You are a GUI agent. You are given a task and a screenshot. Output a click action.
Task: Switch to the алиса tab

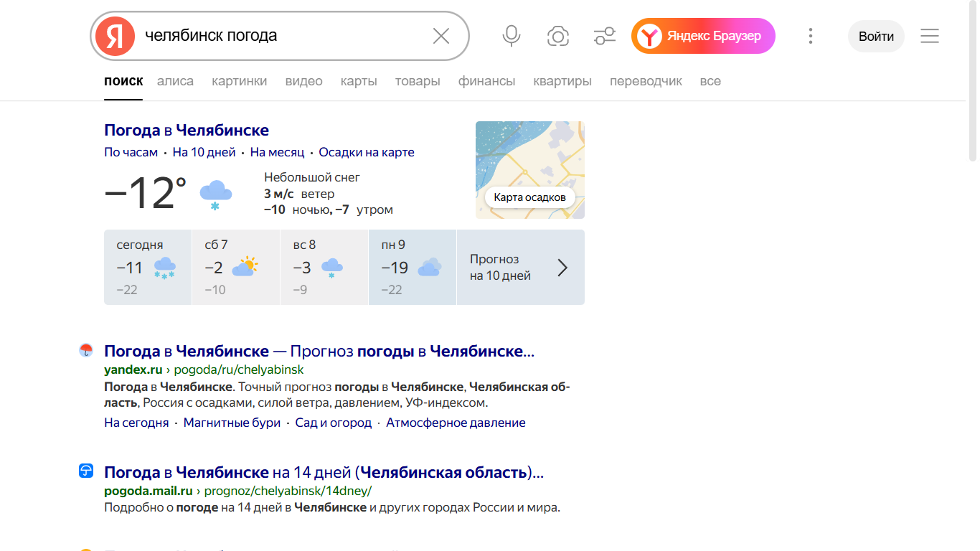pos(175,81)
